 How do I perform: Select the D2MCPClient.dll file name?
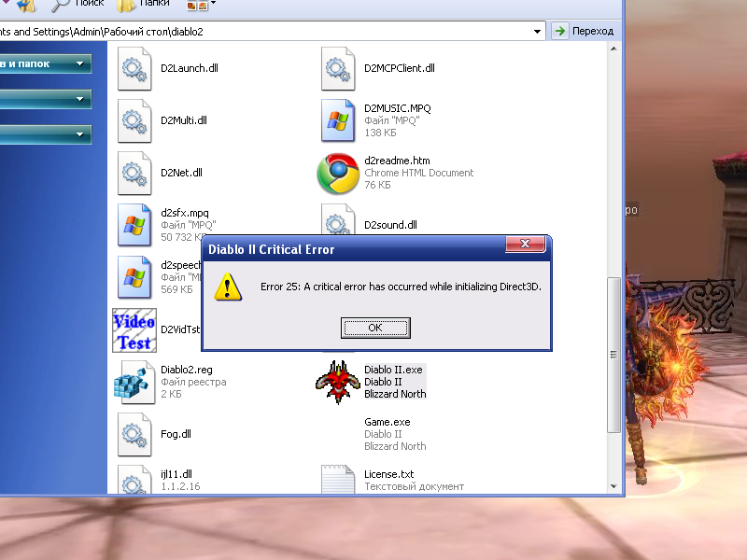[400, 68]
